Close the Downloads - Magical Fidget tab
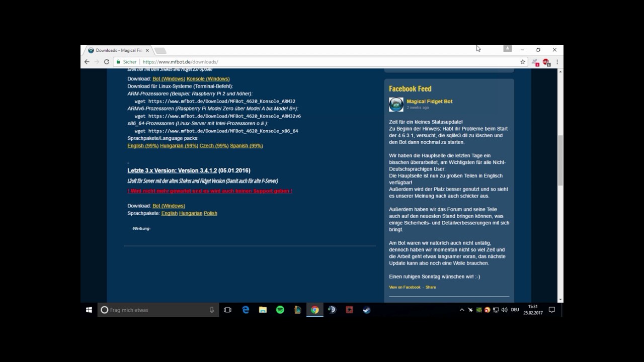The height and width of the screenshot is (362, 644). click(x=146, y=50)
